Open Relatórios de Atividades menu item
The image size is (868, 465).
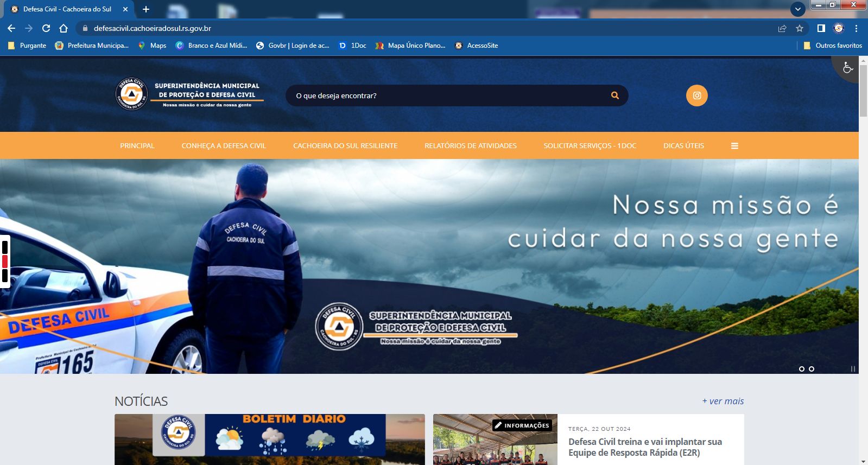(470, 146)
